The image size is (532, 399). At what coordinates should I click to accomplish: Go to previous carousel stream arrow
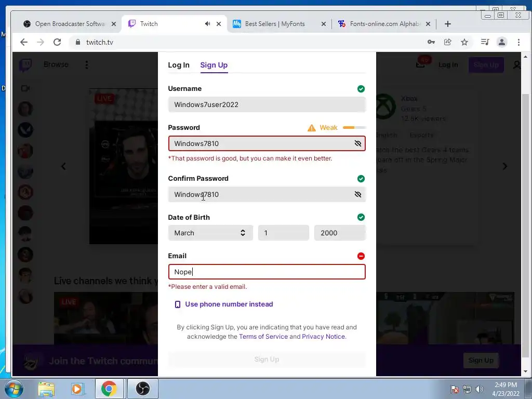(x=63, y=166)
